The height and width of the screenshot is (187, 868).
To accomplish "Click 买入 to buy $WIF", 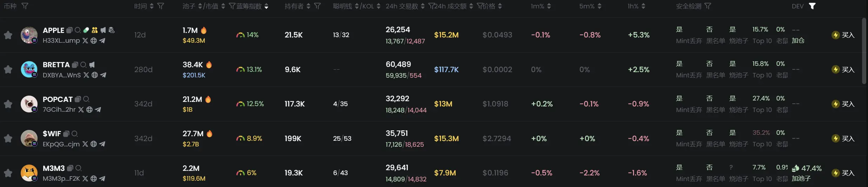I will pos(843,139).
